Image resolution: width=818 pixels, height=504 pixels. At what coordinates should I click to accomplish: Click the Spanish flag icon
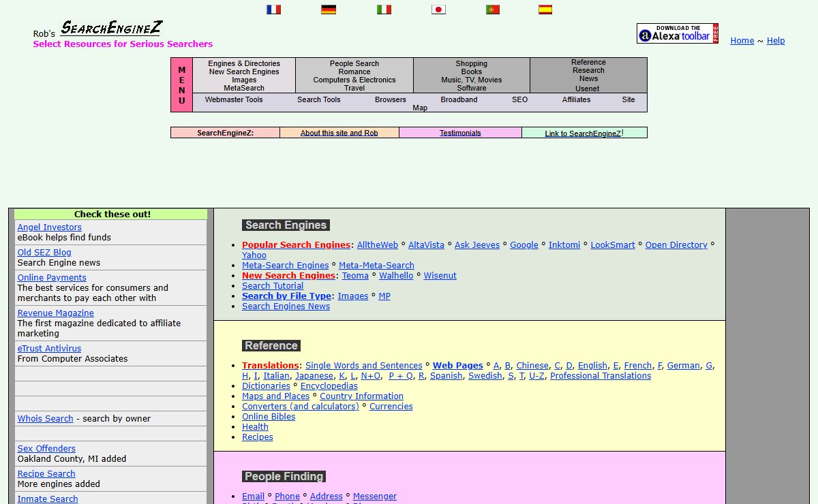[545, 10]
